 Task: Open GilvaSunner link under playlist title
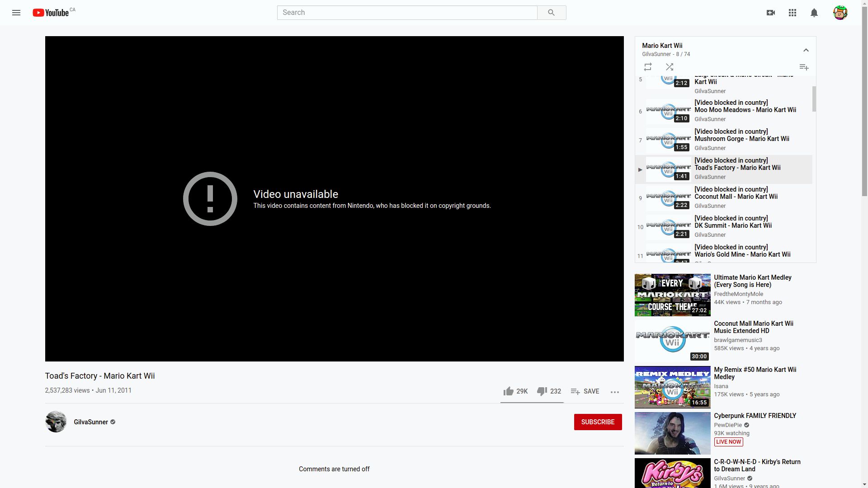click(x=656, y=54)
